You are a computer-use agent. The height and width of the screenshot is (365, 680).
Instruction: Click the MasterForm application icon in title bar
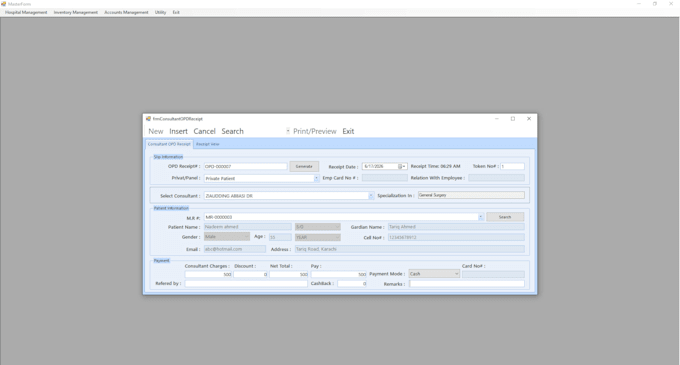pyautogui.click(x=3, y=3)
